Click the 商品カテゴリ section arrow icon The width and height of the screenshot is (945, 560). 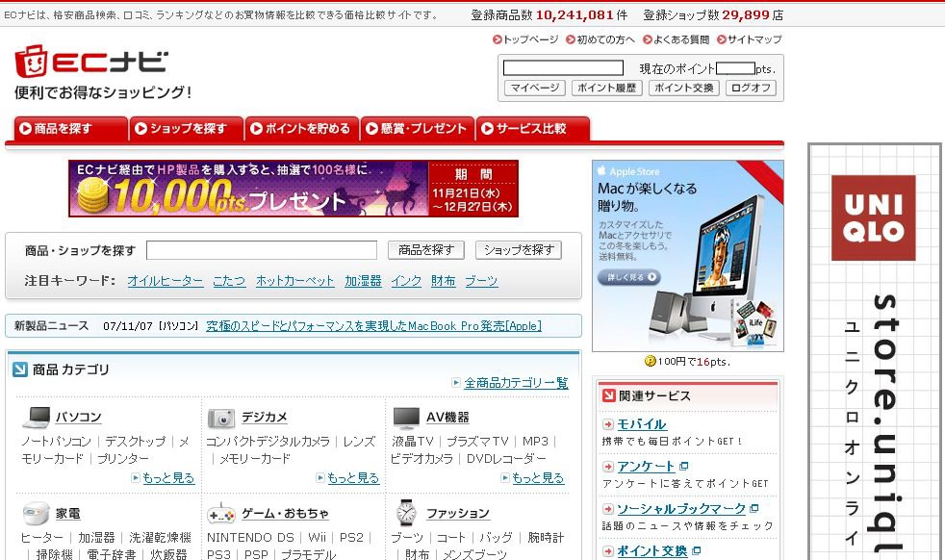coord(20,369)
